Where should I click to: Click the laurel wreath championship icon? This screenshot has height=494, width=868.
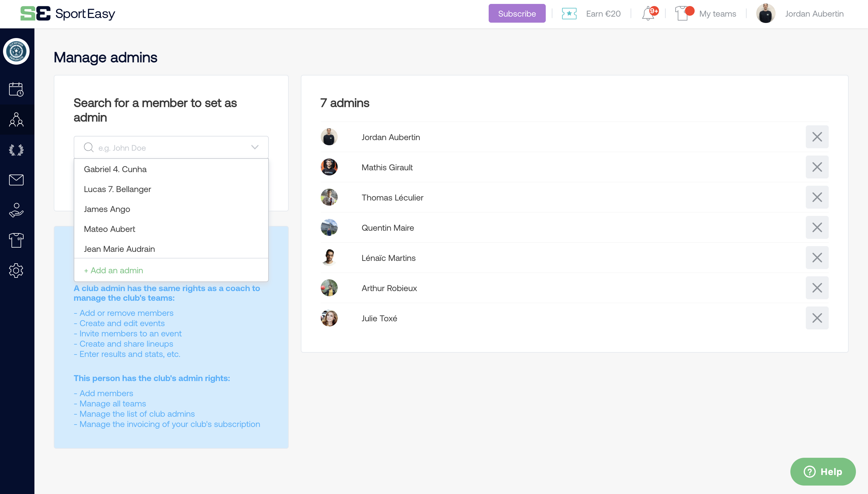[x=16, y=150]
